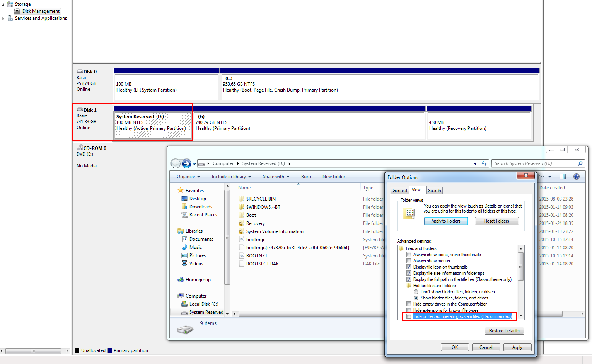The height and width of the screenshot is (364, 592).
Task: Expand the Include in library dropdown
Action: (x=231, y=177)
